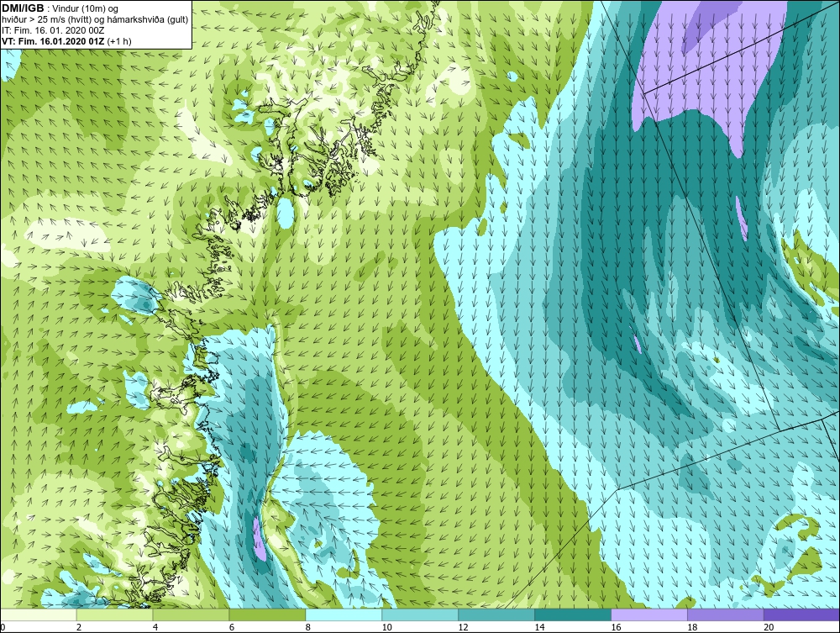Click the legend label '16'
840x633 pixels.
616,627
